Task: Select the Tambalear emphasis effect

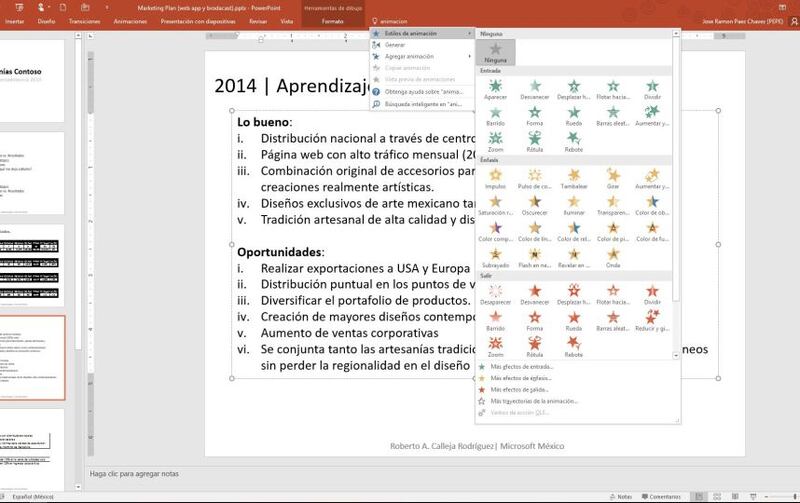Action: pyautogui.click(x=574, y=180)
